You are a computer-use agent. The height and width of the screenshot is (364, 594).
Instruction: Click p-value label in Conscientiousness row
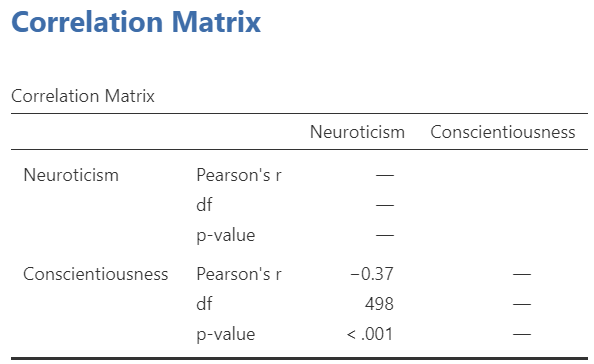point(226,334)
